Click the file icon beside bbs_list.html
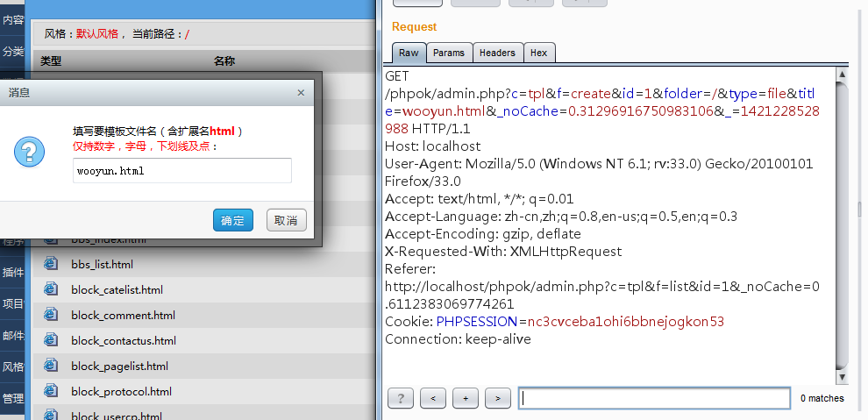Viewport: 868px width, 420px height. tap(51, 264)
